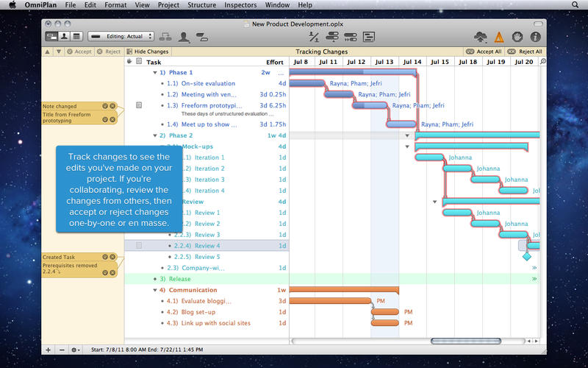Open the note icon beside Freeform prototyping
Screen dimensions: 588x368
(x=139, y=106)
